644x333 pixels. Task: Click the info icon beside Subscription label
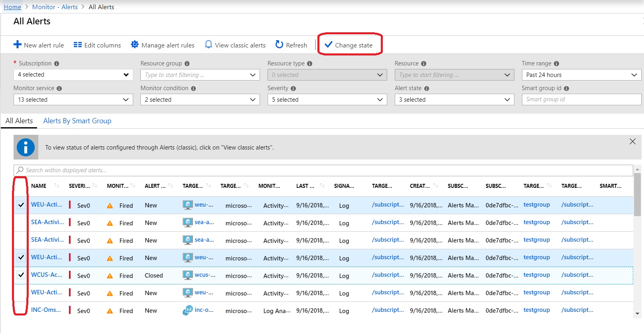pos(57,64)
